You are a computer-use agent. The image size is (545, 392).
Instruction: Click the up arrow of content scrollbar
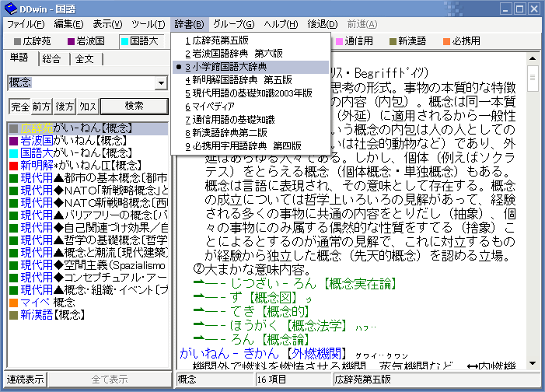pos(533,58)
